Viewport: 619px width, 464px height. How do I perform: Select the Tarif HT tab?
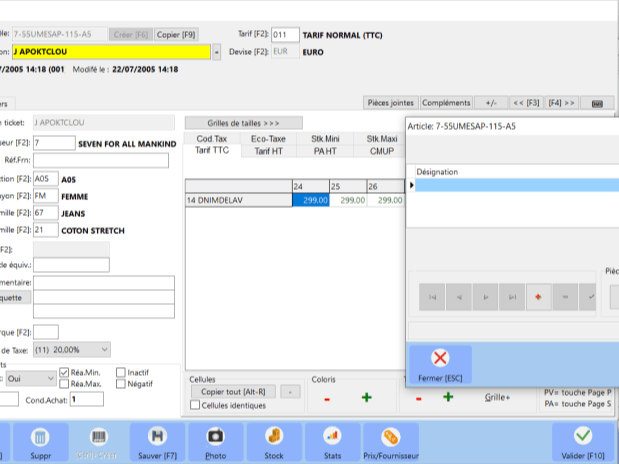268,151
